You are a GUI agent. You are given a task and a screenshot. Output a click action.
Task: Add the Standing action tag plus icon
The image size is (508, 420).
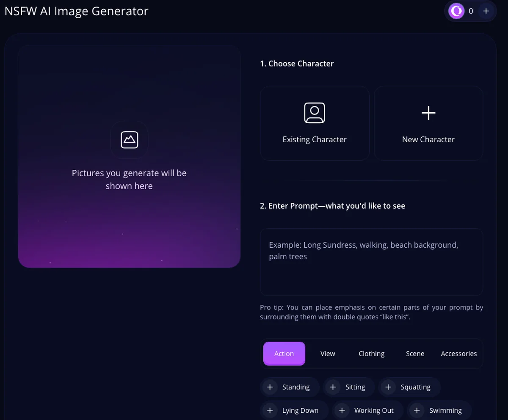(x=270, y=387)
